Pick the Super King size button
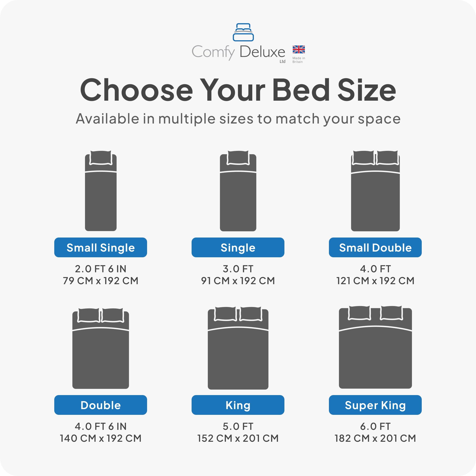476x476 pixels. pyautogui.click(x=375, y=405)
